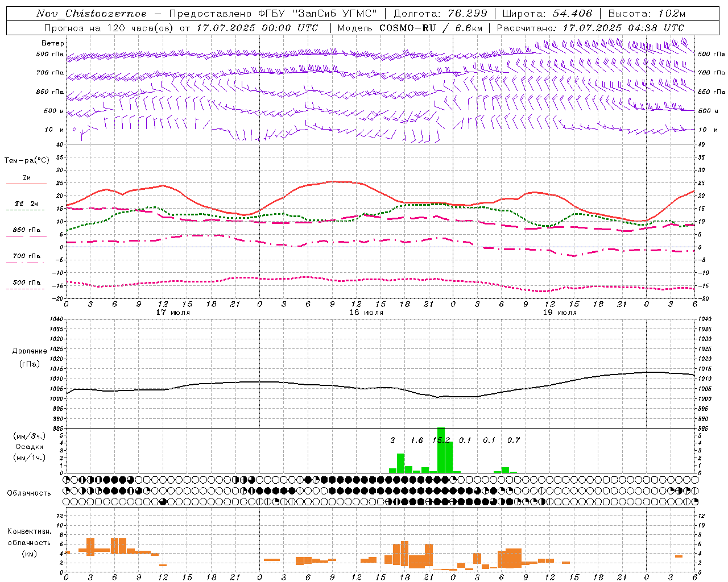Click the precipitation amount 15.2

pos(441,440)
